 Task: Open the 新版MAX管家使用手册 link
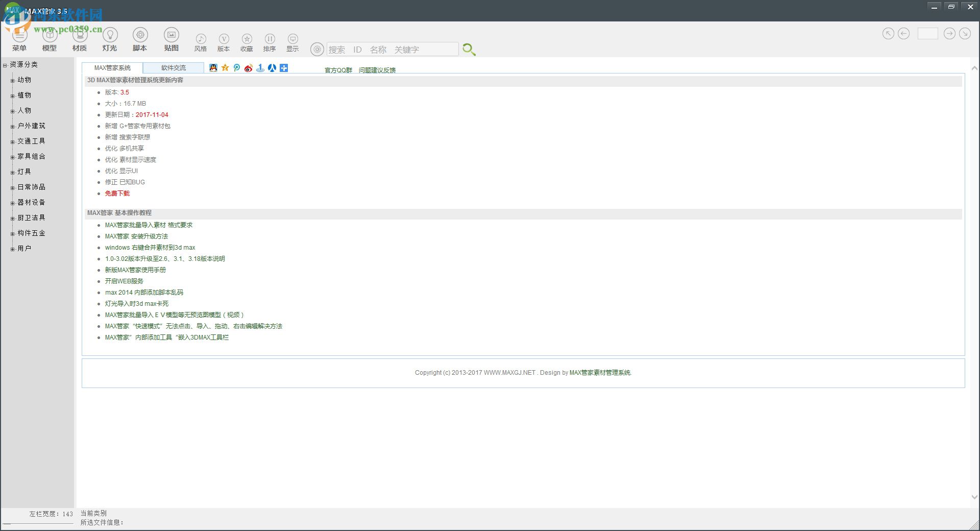135,270
